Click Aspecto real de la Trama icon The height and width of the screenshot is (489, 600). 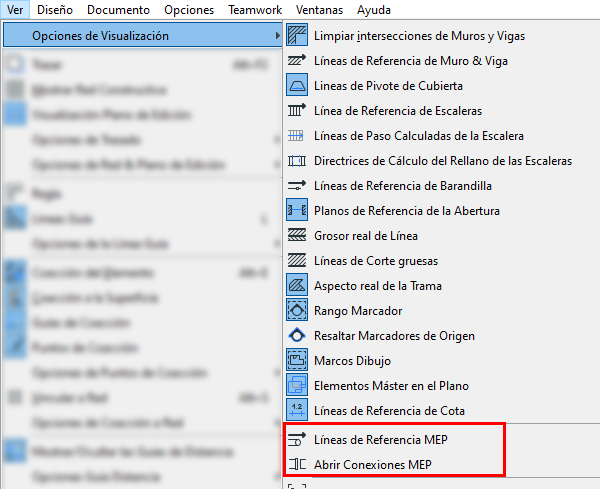tap(297, 285)
